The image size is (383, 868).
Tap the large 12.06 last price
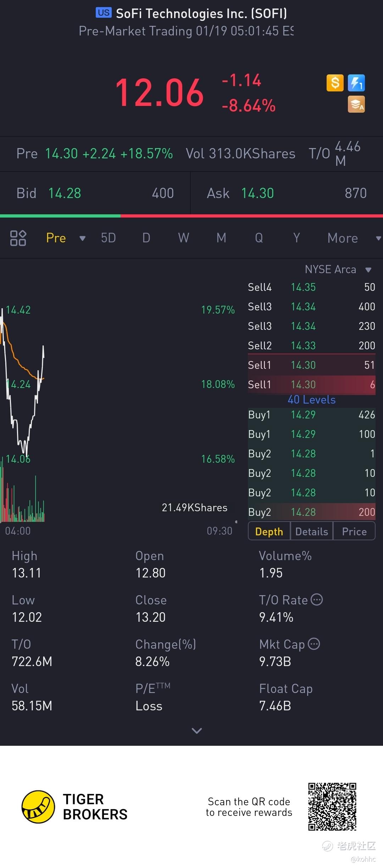[159, 93]
